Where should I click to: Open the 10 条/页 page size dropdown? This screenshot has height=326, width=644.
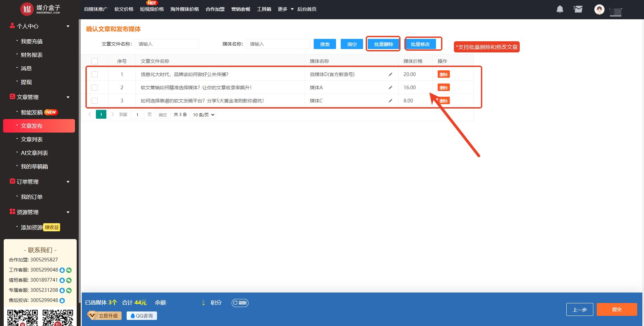click(x=203, y=115)
